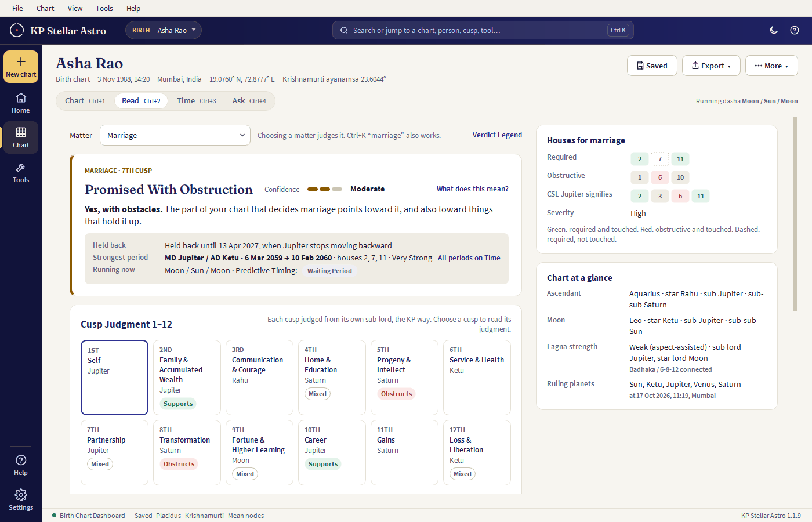Open 'All periods on Time' link
This screenshot has height=522, width=812.
[x=469, y=258]
